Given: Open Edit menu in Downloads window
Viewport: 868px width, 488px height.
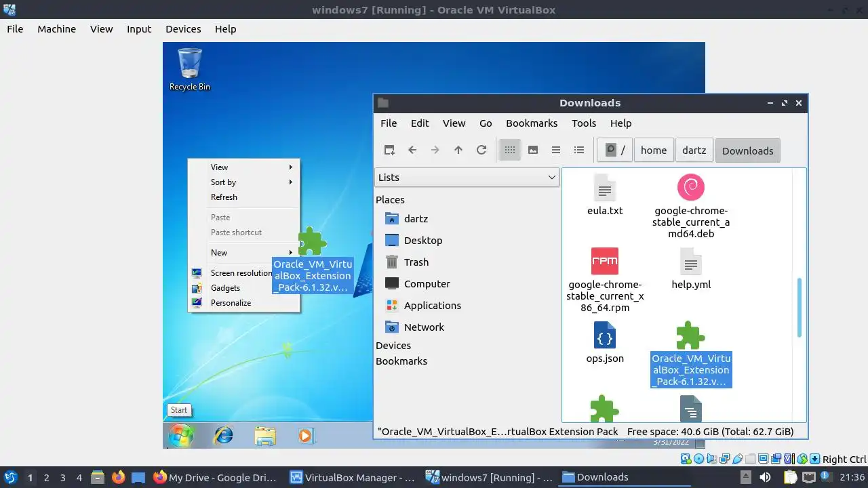Looking at the screenshot, I should point(420,123).
